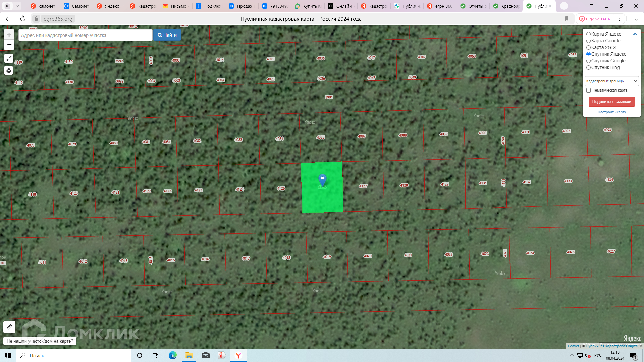644x362 pixels.
Task: Zoom in with the map plus button
Action: (9, 35)
